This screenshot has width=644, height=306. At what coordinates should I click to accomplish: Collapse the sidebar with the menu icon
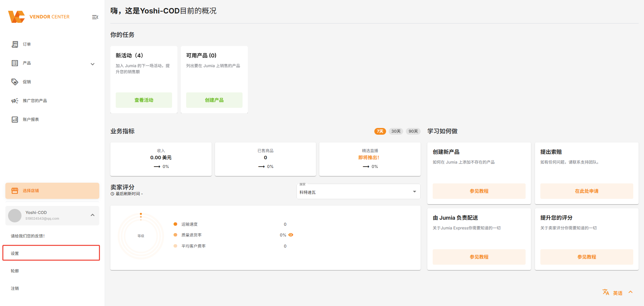[x=95, y=17]
